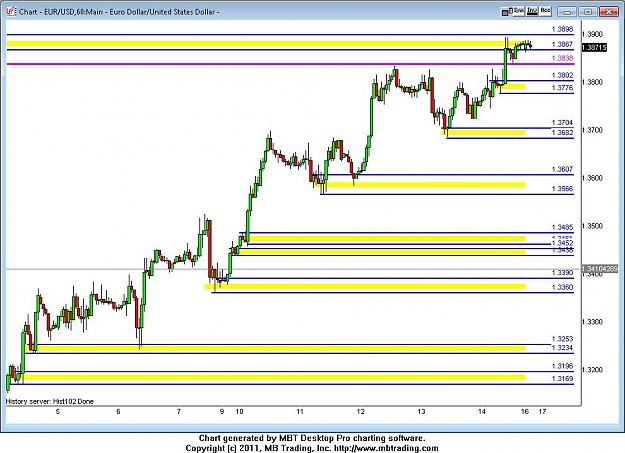625x453 pixels.
Task: Click the 1.3682 level label
Action: click(x=562, y=132)
